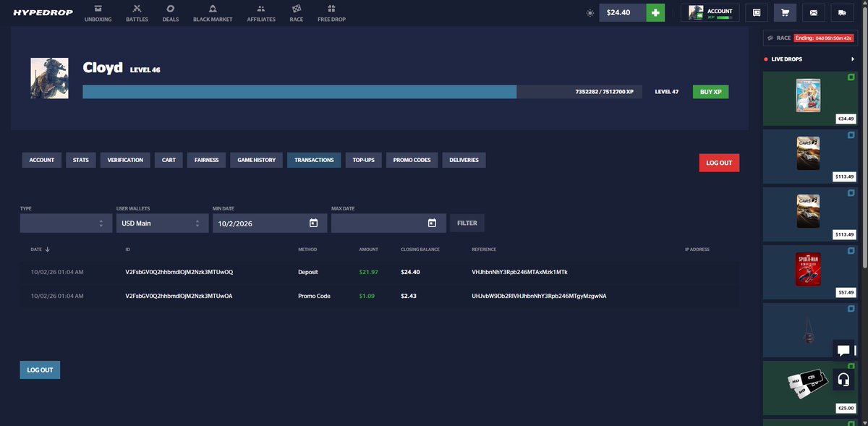Viewport: 868px width, 426px height.
Task: Open the Min Date calendar picker icon
Action: tap(313, 223)
